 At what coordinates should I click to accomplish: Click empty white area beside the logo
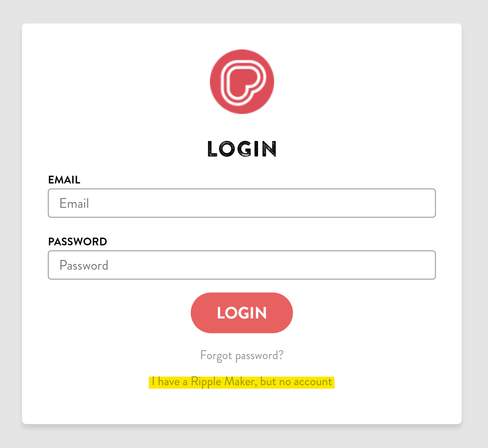tap(115, 82)
